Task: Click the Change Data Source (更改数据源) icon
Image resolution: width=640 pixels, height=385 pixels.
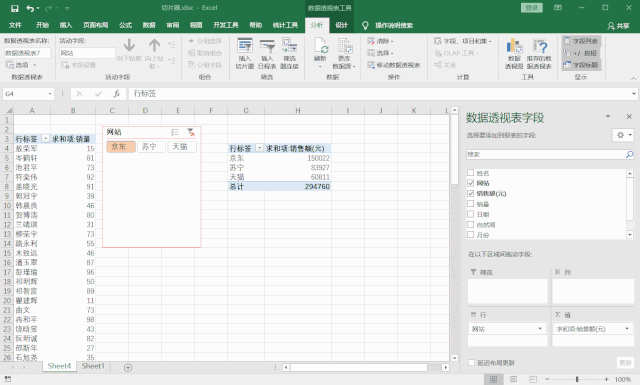Action: 344,53
